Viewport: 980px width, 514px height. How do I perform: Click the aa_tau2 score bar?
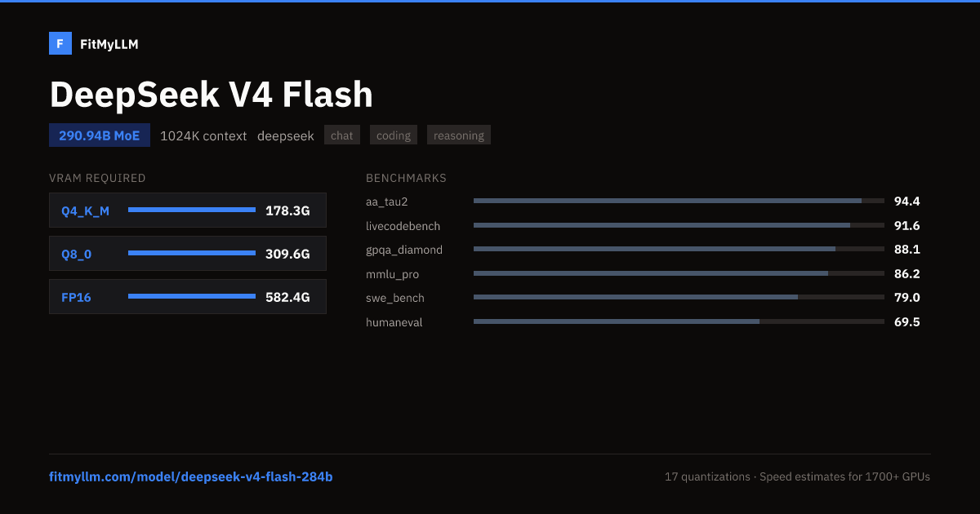click(x=679, y=201)
